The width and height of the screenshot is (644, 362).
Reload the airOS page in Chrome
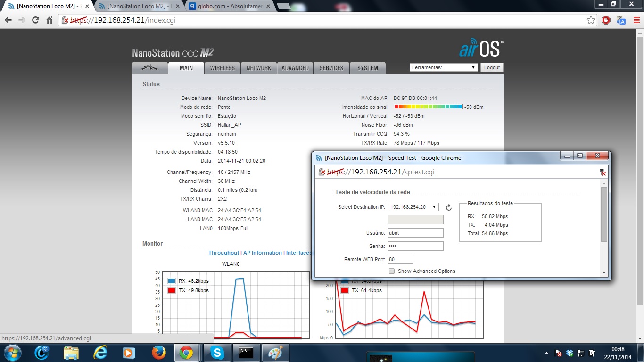pos(35,20)
